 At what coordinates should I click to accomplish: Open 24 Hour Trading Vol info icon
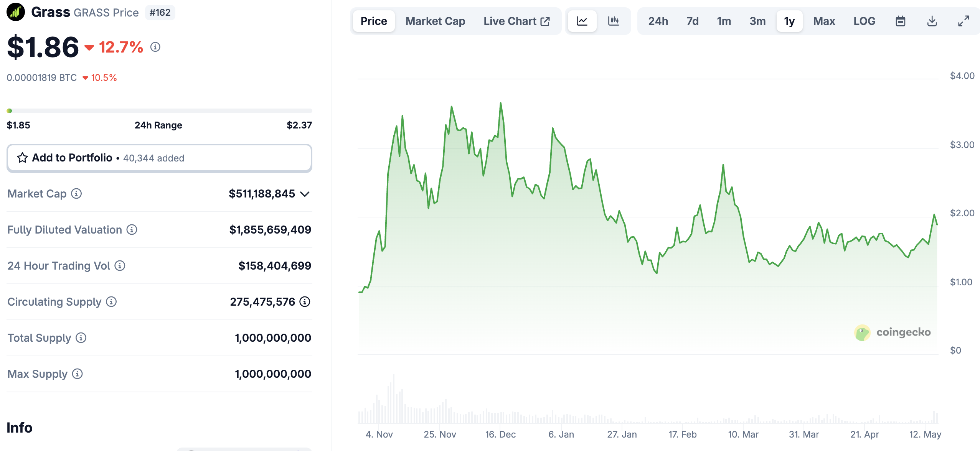[x=120, y=266]
